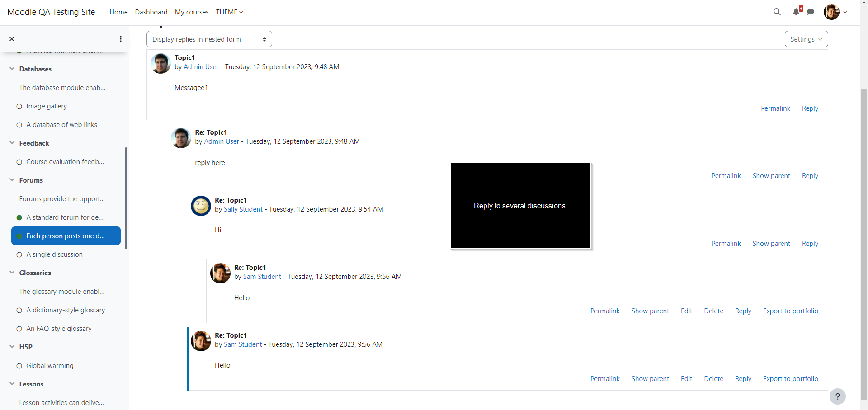Viewport: 868px width, 410px height.
Task: Collapse the Glossaries section
Action: tap(12, 273)
